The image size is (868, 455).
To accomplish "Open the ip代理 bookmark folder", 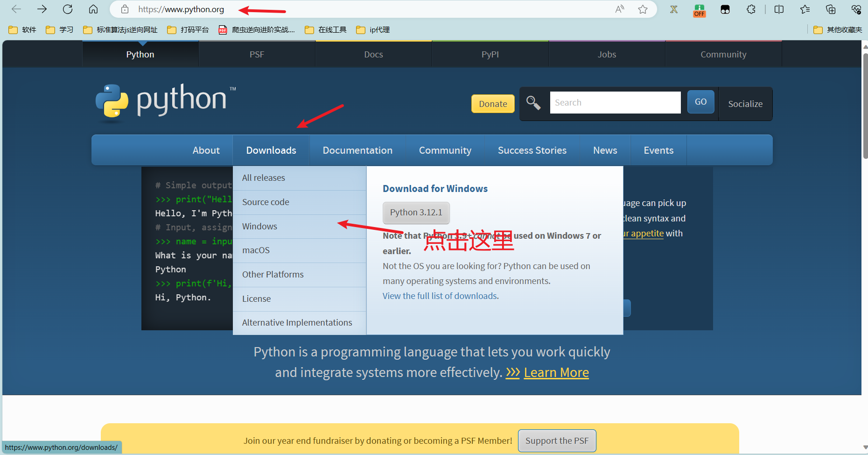I will 373,30.
